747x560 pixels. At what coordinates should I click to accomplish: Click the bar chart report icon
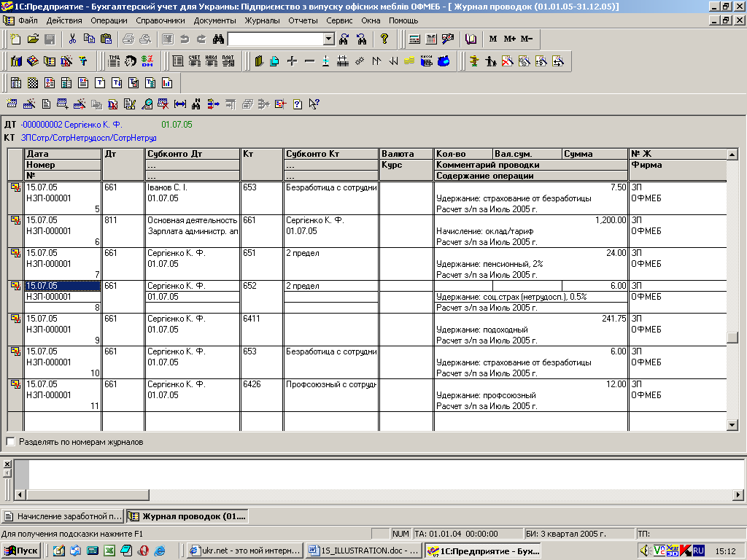167,83
